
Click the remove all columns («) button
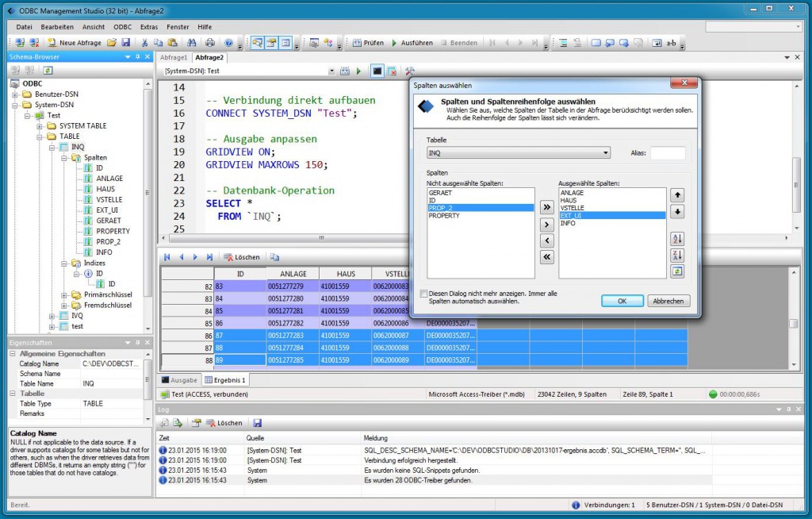tap(546, 256)
